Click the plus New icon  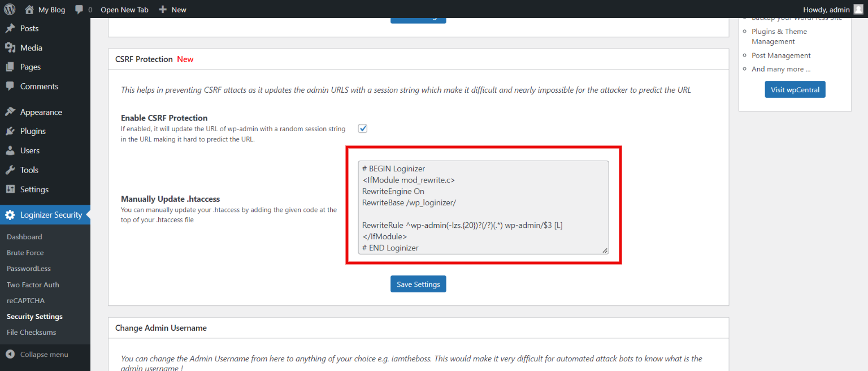pyautogui.click(x=163, y=10)
